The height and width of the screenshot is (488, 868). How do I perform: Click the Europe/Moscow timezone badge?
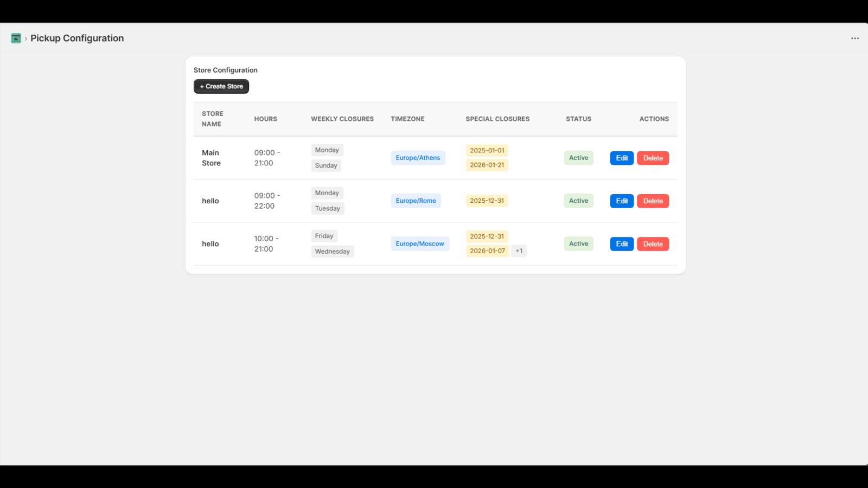(x=420, y=243)
